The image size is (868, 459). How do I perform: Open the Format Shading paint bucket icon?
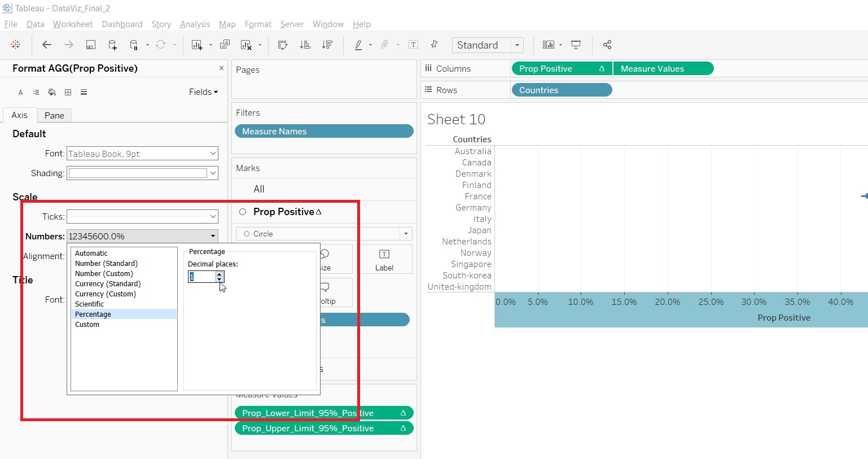click(52, 92)
